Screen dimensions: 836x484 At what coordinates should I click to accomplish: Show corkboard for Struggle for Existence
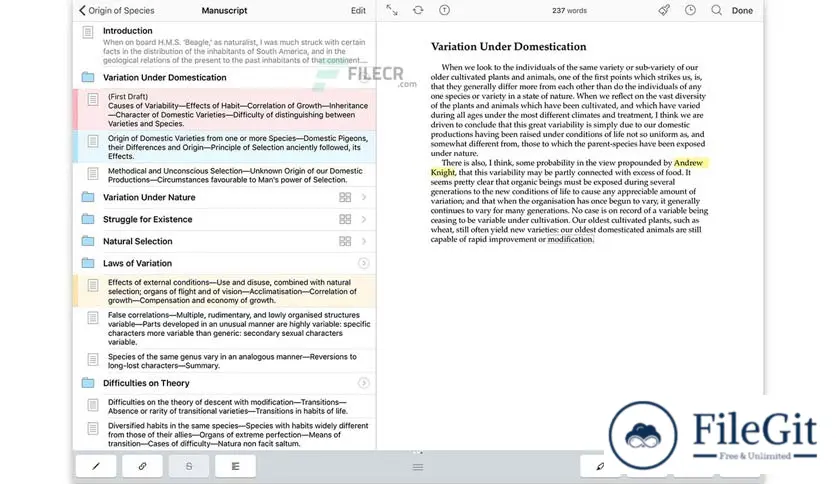point(345,219)
